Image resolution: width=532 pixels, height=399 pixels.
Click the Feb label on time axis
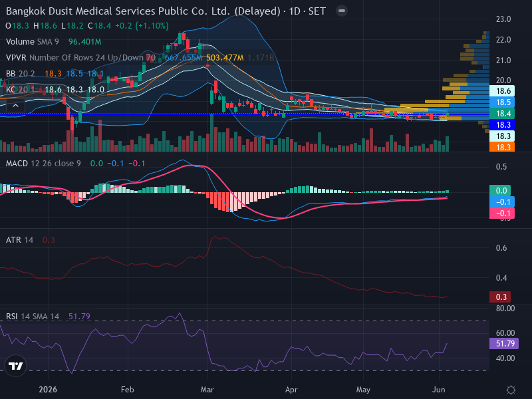click(x=127, y=390)
